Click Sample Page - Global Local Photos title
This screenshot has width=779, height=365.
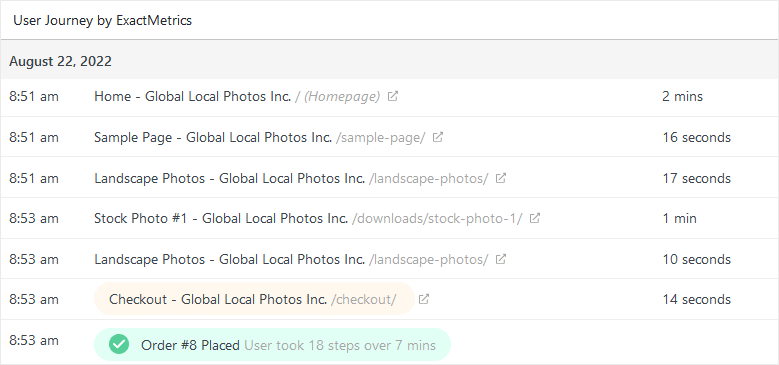213,137
